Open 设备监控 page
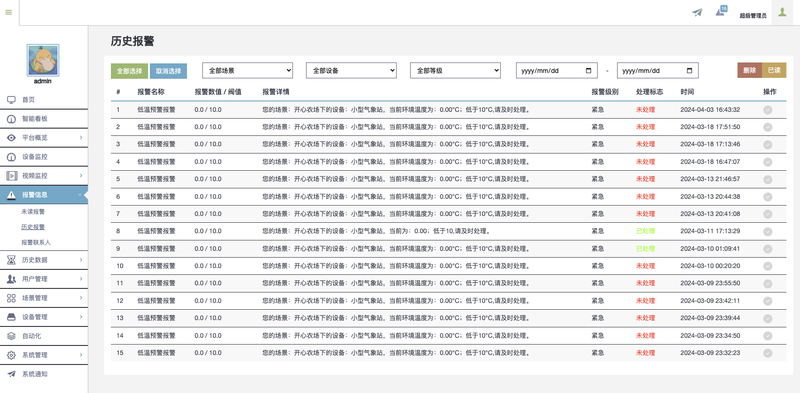 [x=44, y=157]
